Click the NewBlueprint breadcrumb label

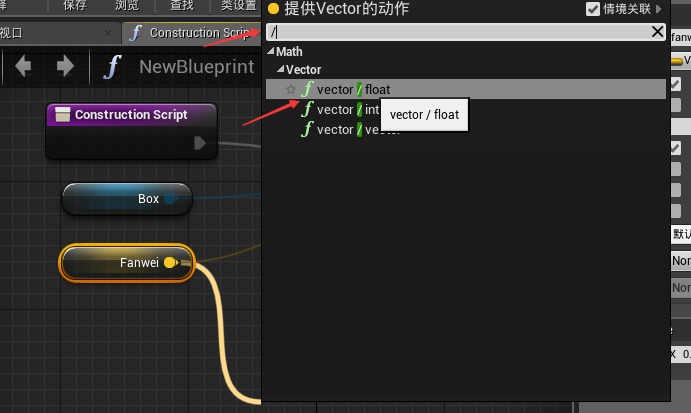[197, 67]
